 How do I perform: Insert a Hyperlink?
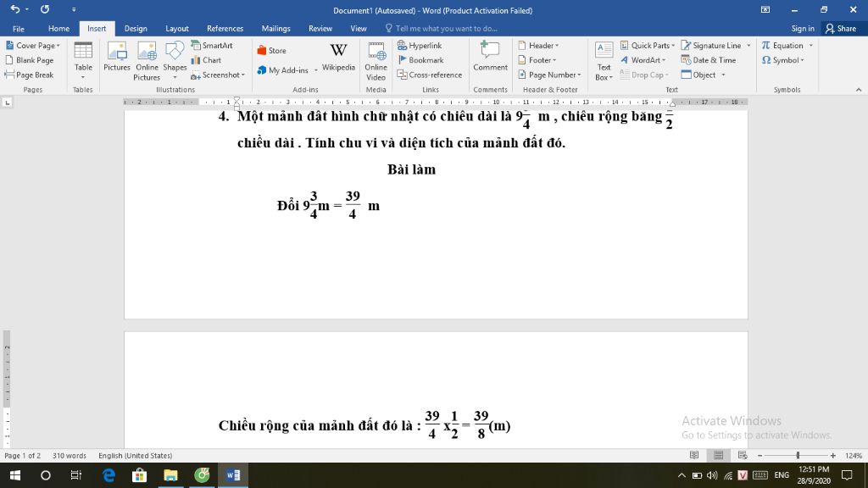(420, 46)
